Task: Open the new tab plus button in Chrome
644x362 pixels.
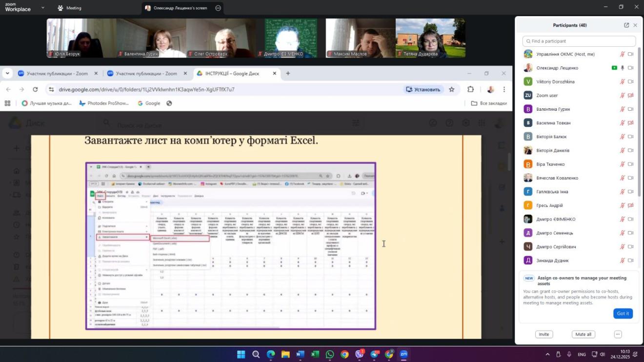Action: [x=288, y=74]
